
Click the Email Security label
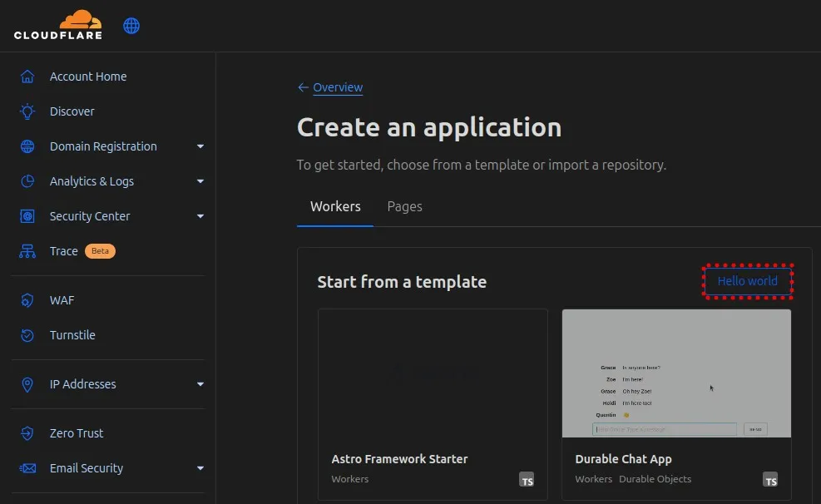(87, 468)
